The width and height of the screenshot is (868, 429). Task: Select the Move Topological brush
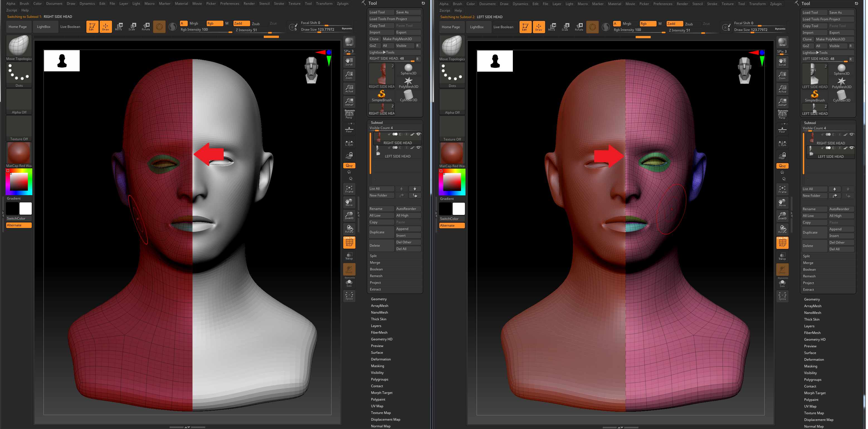coord(19,45)
